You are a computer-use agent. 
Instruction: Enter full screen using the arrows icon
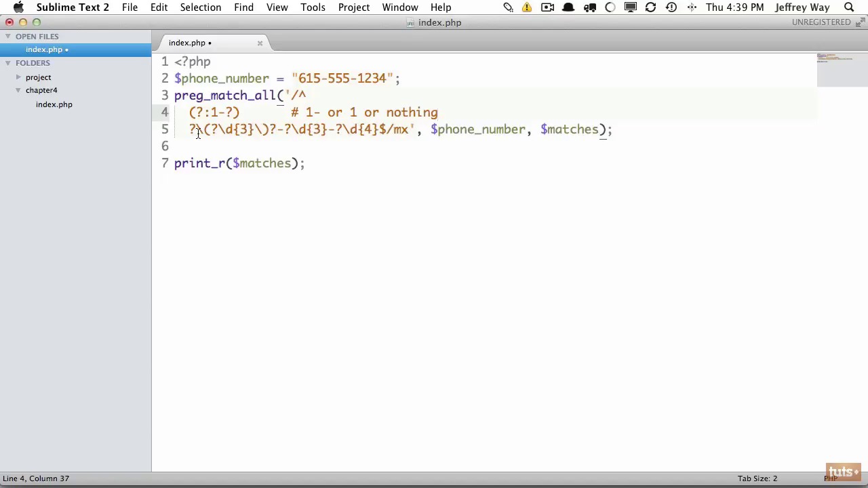tap(861, 22)
